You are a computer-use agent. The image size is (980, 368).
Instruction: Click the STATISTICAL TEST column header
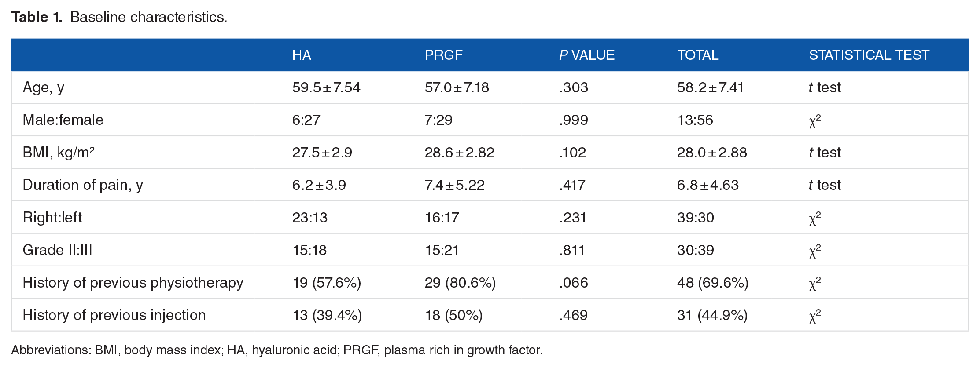click(869, 55)
